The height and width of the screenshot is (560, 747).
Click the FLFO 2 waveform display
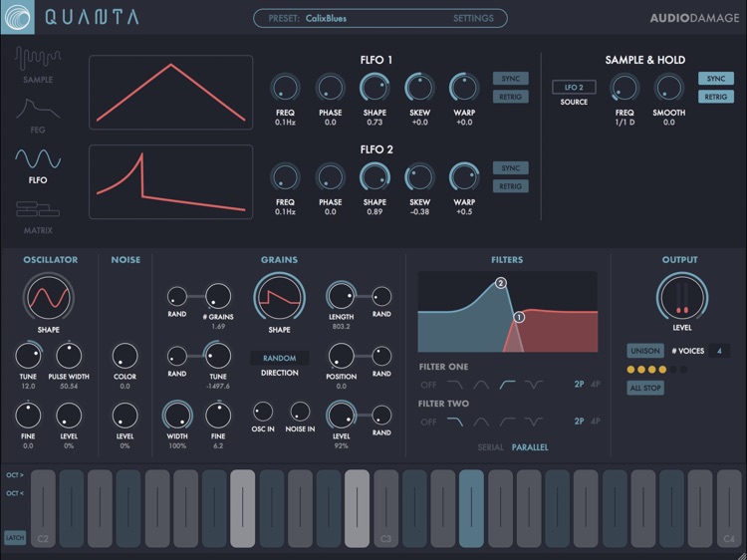[171, 182]
